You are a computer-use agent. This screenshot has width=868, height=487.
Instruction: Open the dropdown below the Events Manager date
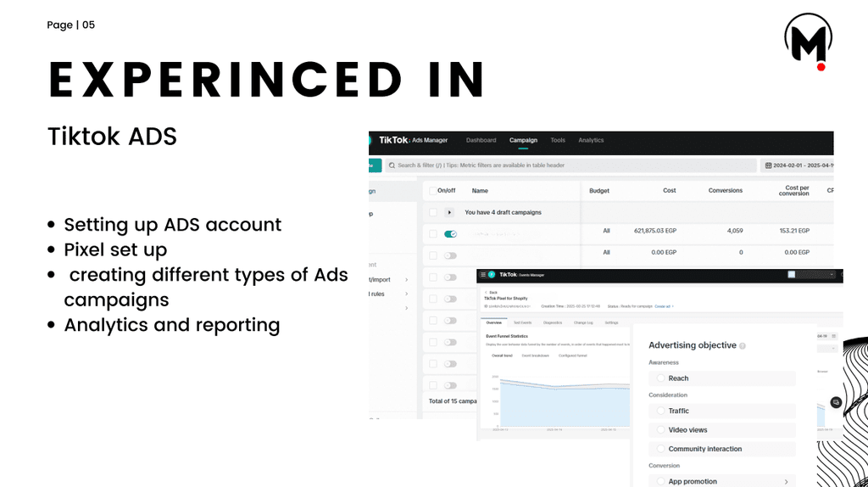tap(827, 349)
